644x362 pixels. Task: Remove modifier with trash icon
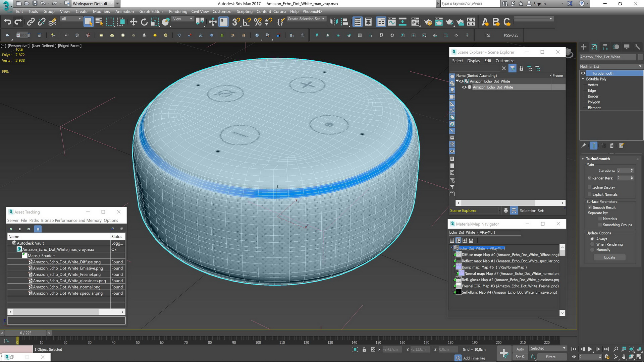[611, 145]
